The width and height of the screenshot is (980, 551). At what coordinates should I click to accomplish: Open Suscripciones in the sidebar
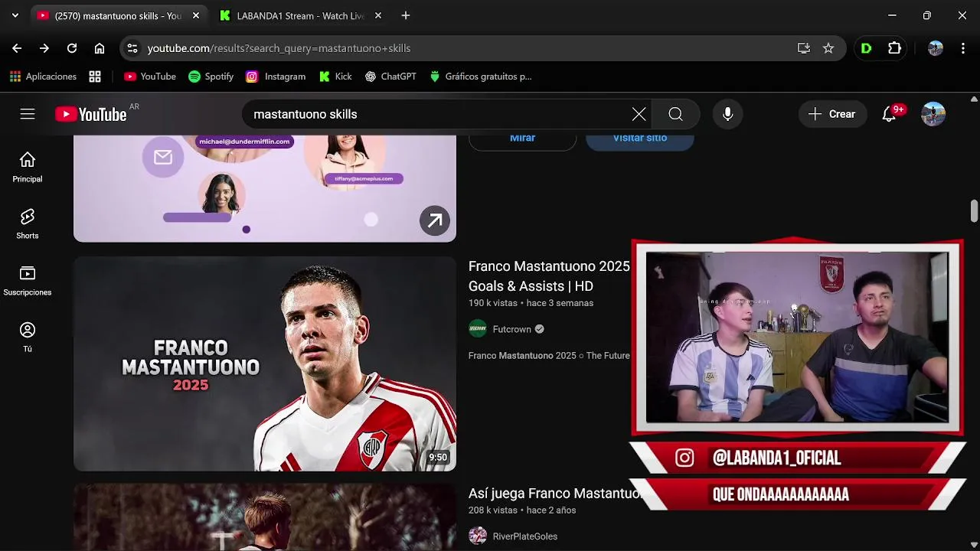coord(28,281)
